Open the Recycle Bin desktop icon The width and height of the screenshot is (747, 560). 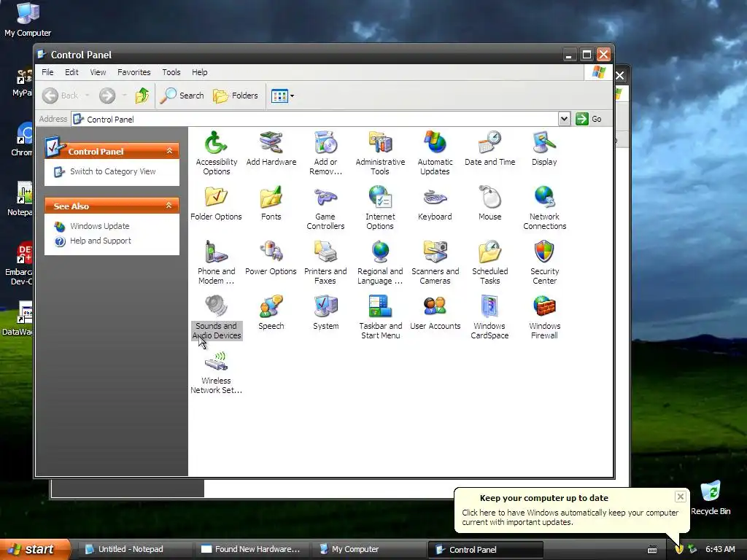[711, 498]
